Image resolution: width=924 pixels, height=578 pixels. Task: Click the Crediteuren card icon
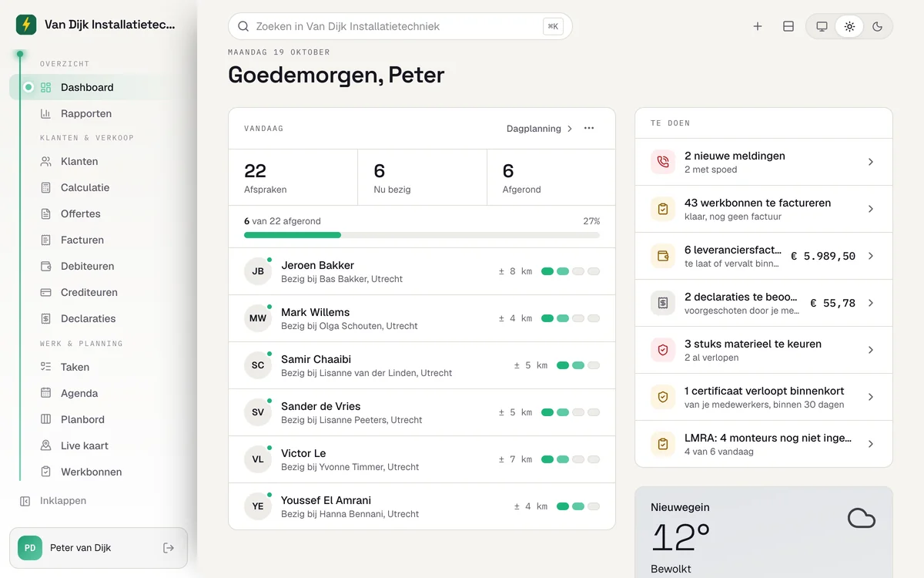click(x=45, y=292)
